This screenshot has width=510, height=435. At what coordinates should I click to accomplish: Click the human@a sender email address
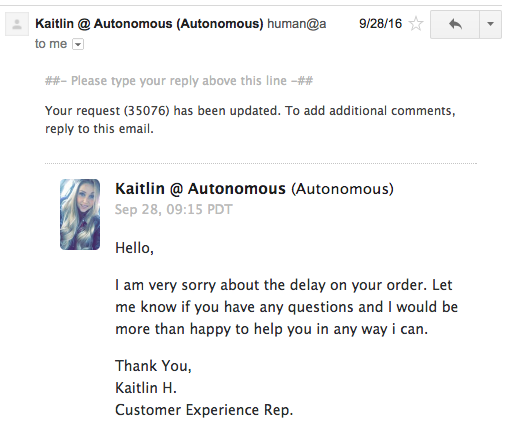(x=297, y=24)
